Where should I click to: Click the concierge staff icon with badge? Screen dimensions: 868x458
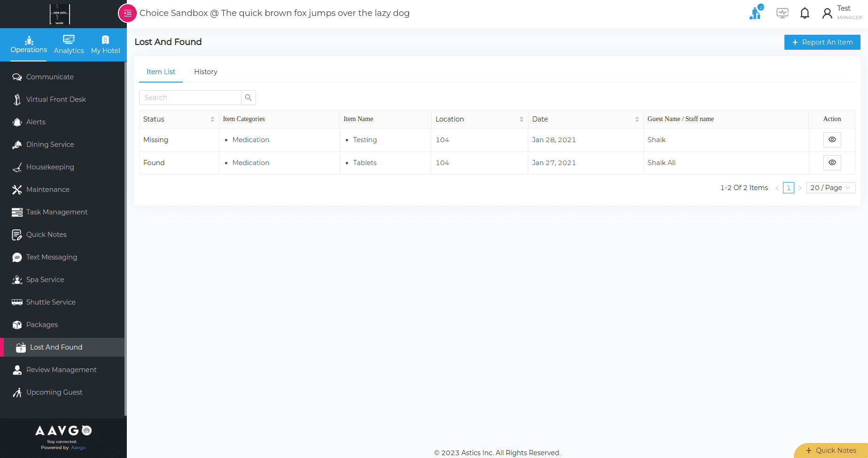click(x=756, y=13)
